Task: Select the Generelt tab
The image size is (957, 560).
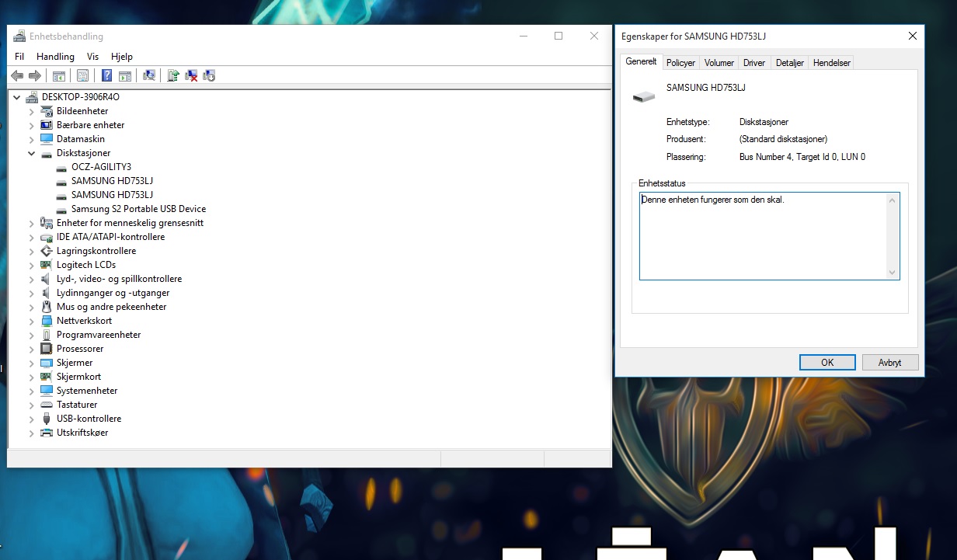Action: tap(642, 61)
